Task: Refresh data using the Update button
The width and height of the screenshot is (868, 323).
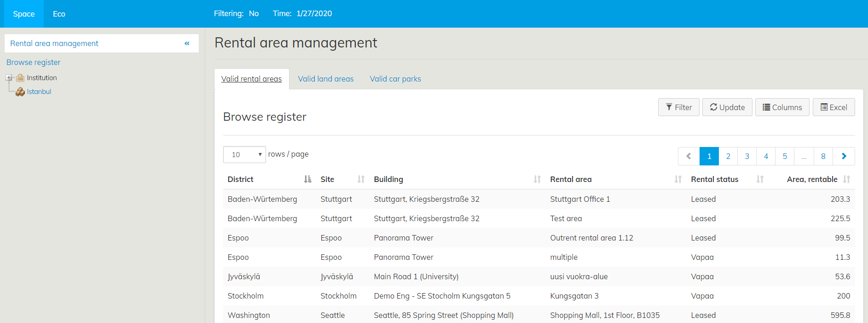Action: click(x=727, y=107)
